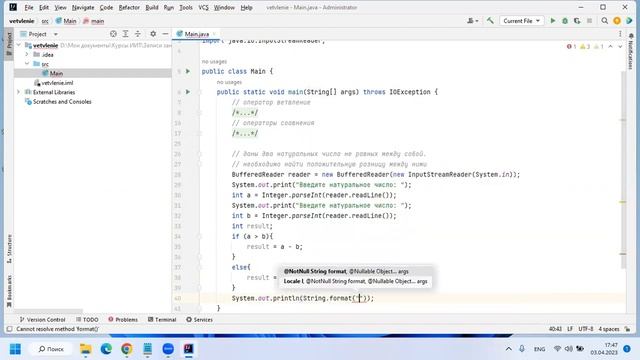Click the Build project hammer icon
The image size is (640, 360).
(x=490, y=21)
